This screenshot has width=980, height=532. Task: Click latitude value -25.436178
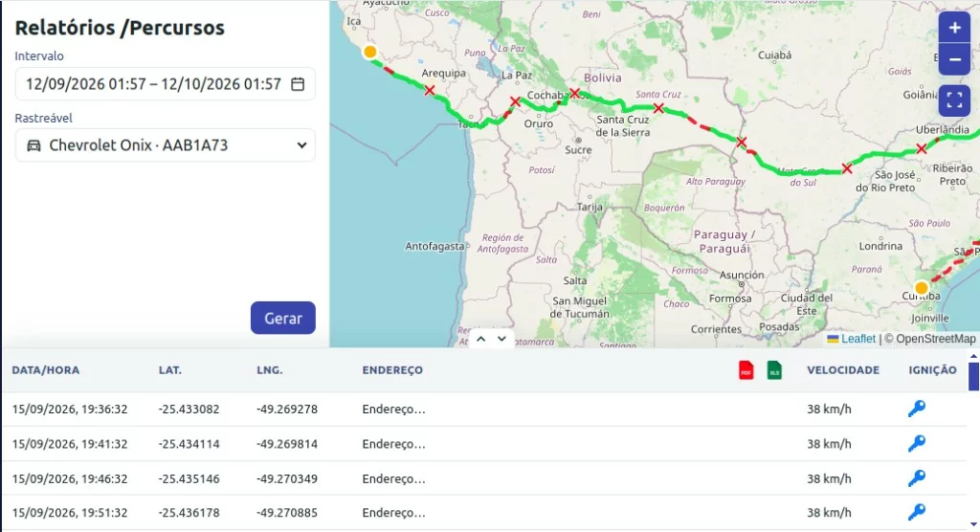tap(189, 513)
